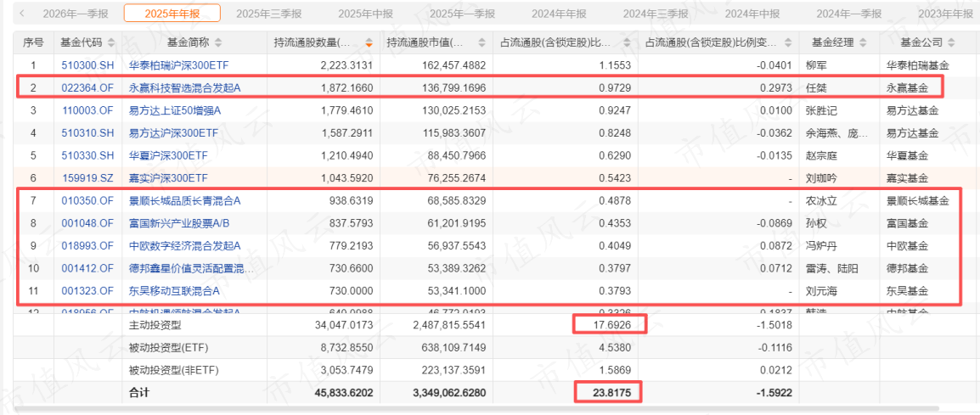Screen dimensions: 980x415
Task: Open fund code 159919.SZ
Action: pyautogui.click(x=87, y=178)
